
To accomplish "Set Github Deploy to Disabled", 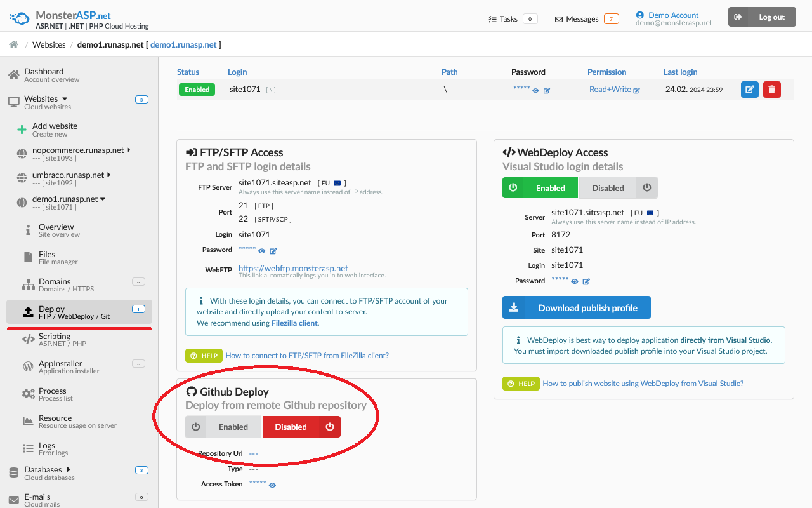I will coord(301,427).
